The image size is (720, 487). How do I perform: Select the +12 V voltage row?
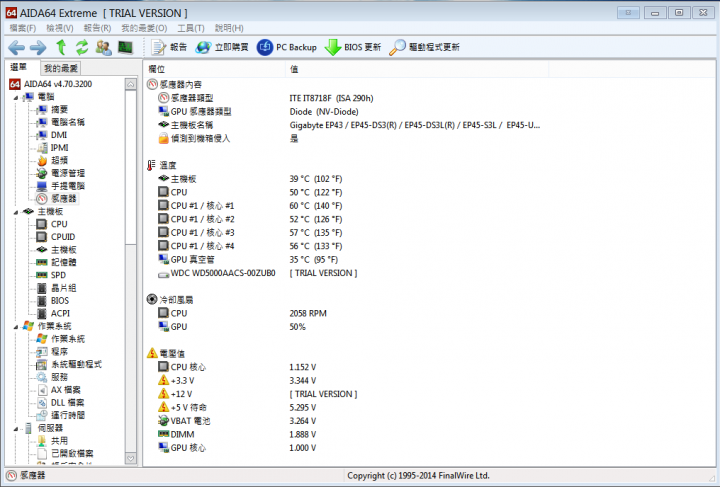[344, 394]
